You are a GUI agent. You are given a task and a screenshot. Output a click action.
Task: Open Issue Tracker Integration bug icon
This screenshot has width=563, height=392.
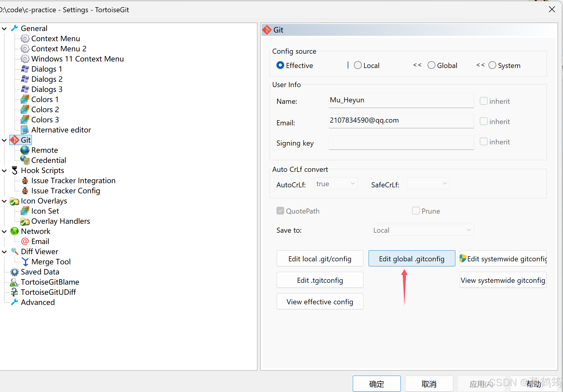tap(25, 180)
